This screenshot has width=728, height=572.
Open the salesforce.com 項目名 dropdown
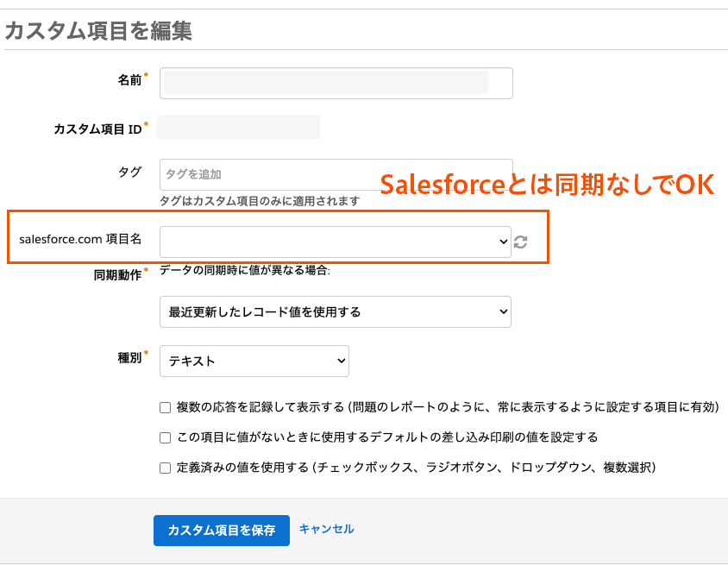coord(336,242)
